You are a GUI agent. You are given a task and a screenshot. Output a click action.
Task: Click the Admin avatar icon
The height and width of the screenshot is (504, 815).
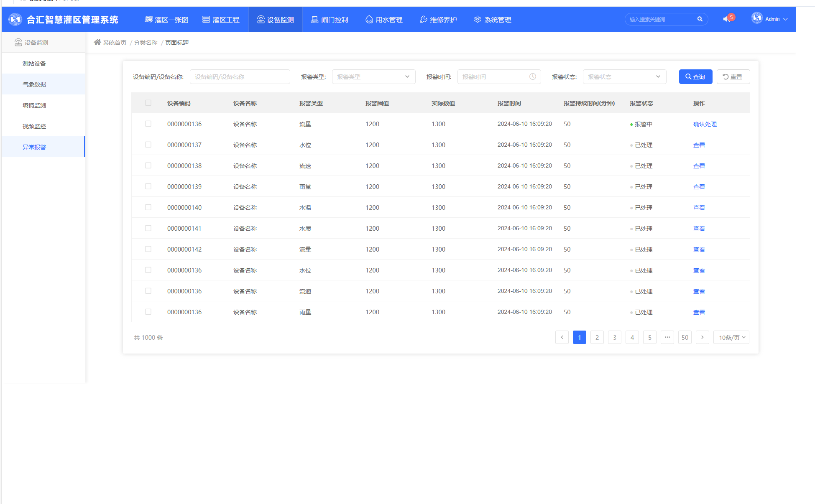point(757,18)
